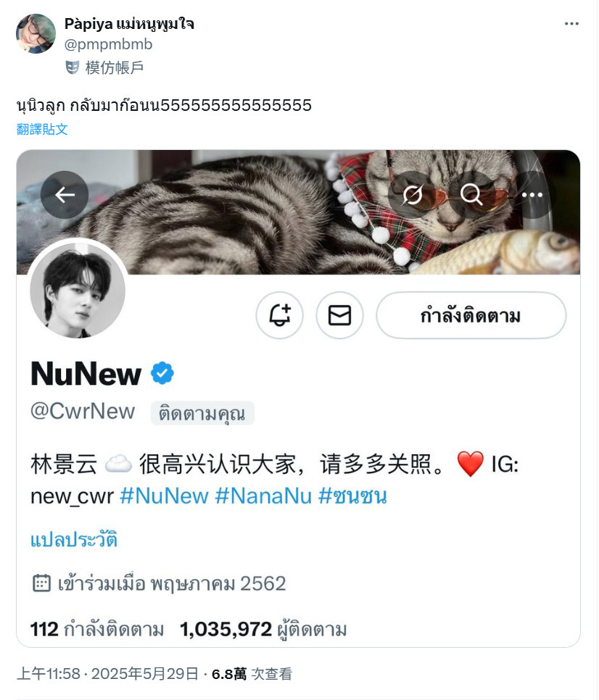The width and height of the screenshot is (599, 700).
Task: Open the #NuNew hashtag
Action: (x=164, y=496)
